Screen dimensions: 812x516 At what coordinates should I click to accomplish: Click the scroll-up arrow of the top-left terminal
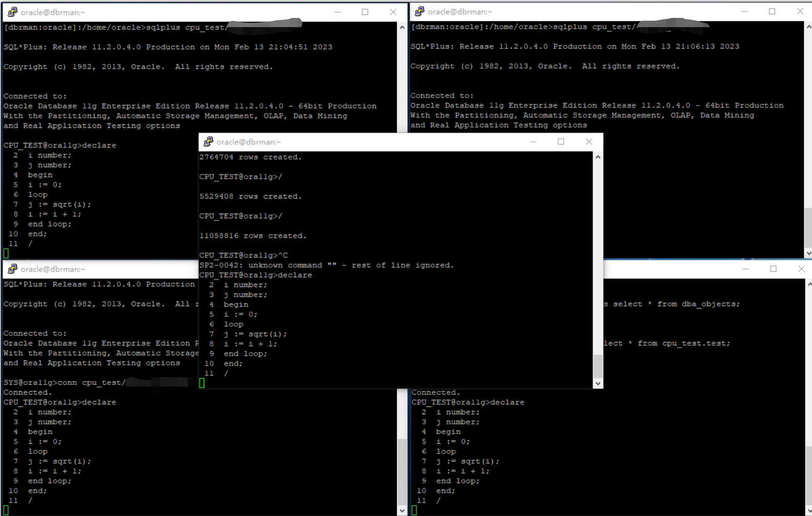[402, 27]
